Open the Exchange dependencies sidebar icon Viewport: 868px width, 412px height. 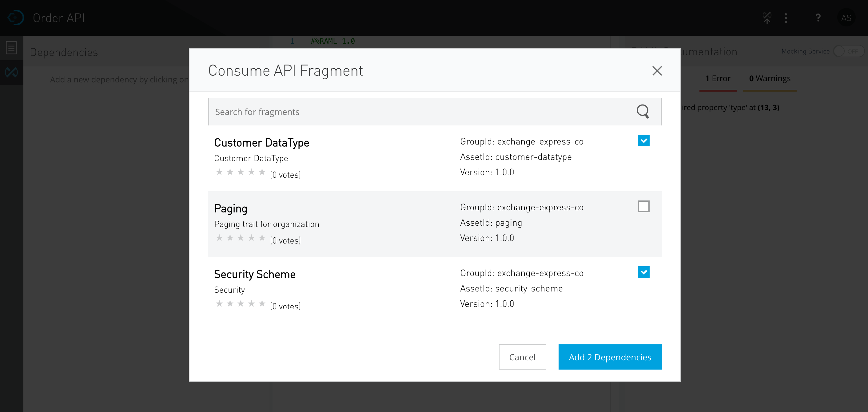point(11,72)
